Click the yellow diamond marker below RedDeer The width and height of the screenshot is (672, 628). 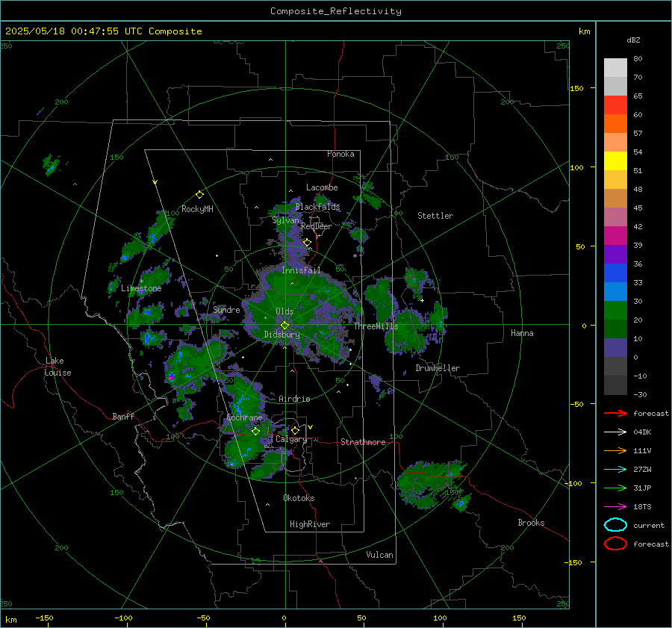pos(307,243)
